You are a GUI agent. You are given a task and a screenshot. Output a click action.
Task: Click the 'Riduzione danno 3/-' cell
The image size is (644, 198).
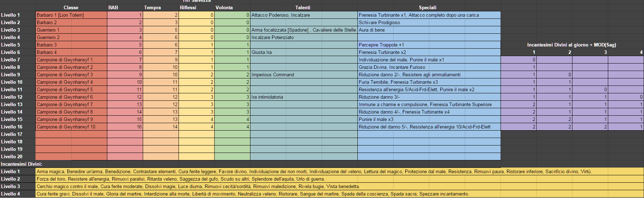click(x=429, y=97)
